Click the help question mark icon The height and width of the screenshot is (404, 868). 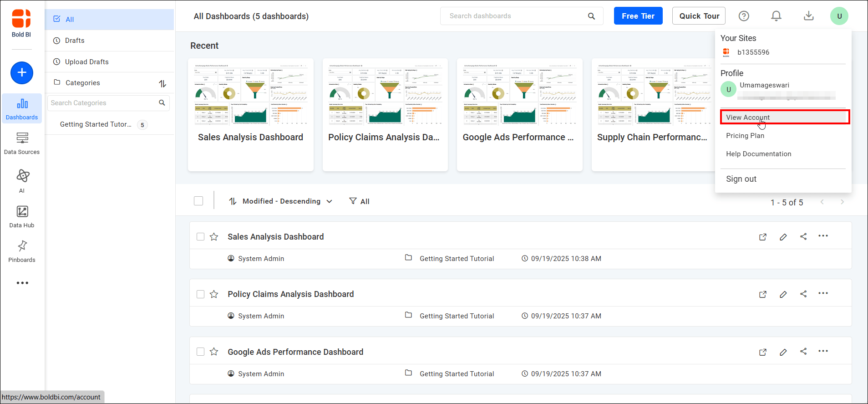click(x=744, y=16)
